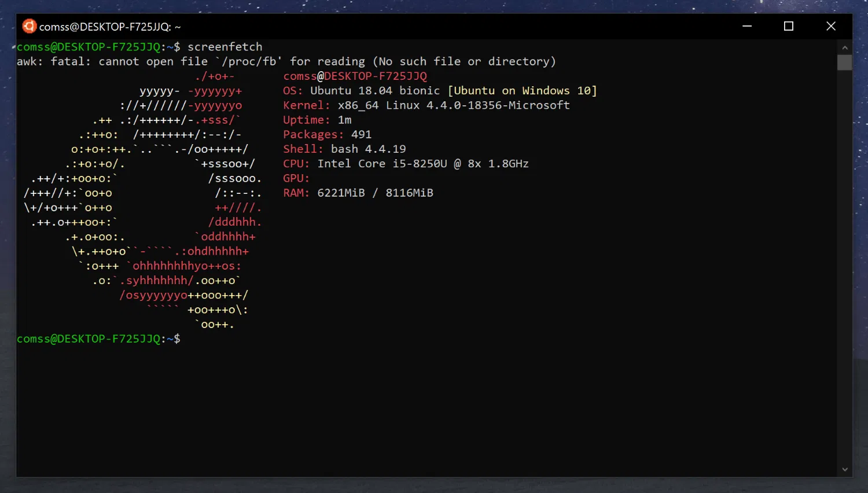Viewport: 868px width, 493px height.
Task: Click the awk fatal error message
Action: [286, 61]
